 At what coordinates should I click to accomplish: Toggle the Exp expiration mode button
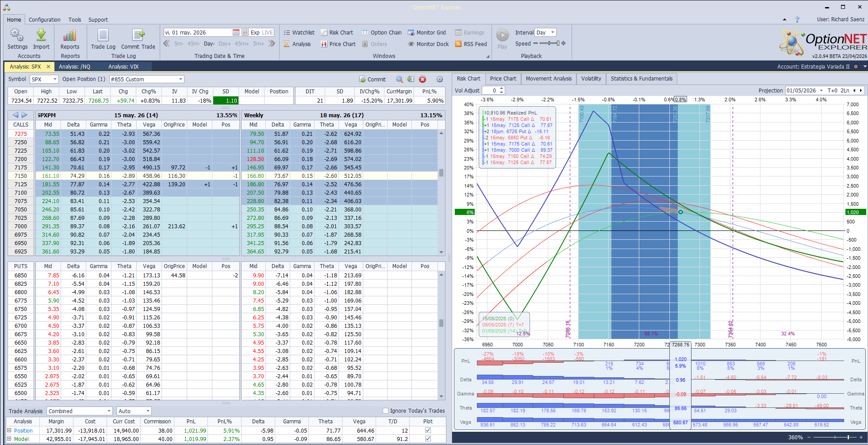(x=255, y=32)
